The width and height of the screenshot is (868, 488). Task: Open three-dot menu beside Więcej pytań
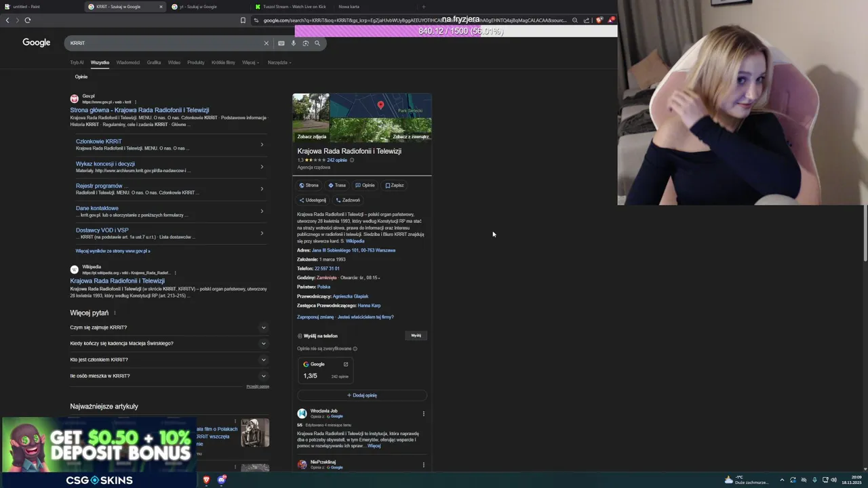tap(115, 313)
